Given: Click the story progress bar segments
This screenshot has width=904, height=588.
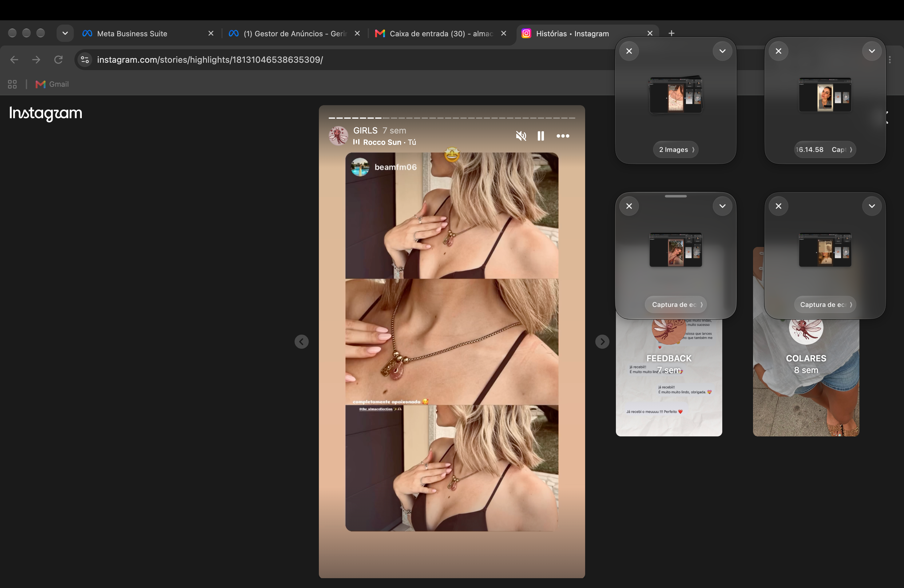Looking at the screenshot, I should pos(452,118).
